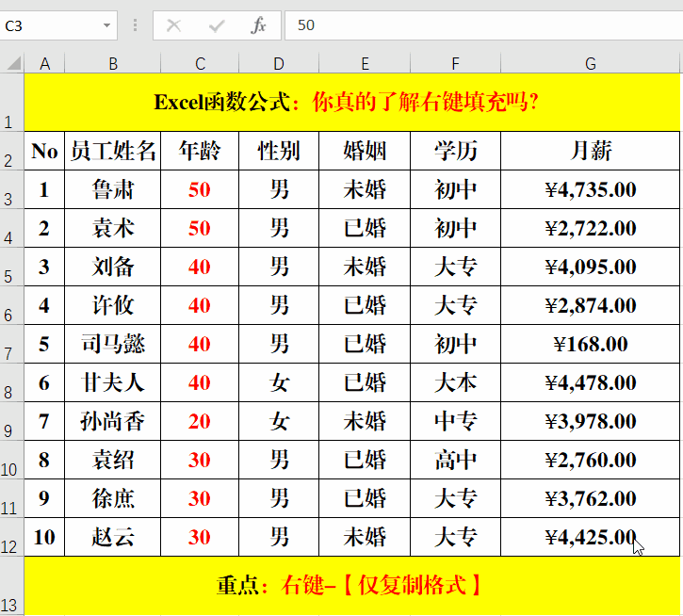Select the name cell '赵云'

coord(113,537)
